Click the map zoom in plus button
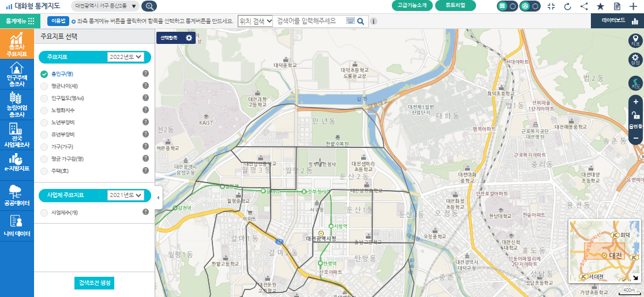 (635, 102)
